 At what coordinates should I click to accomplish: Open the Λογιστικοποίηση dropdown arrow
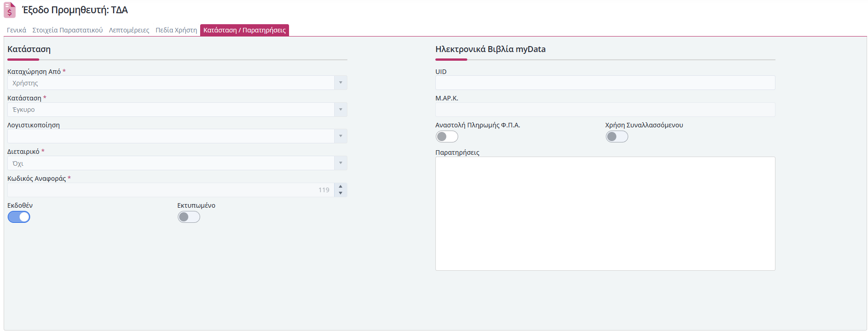tap(341, 136)
